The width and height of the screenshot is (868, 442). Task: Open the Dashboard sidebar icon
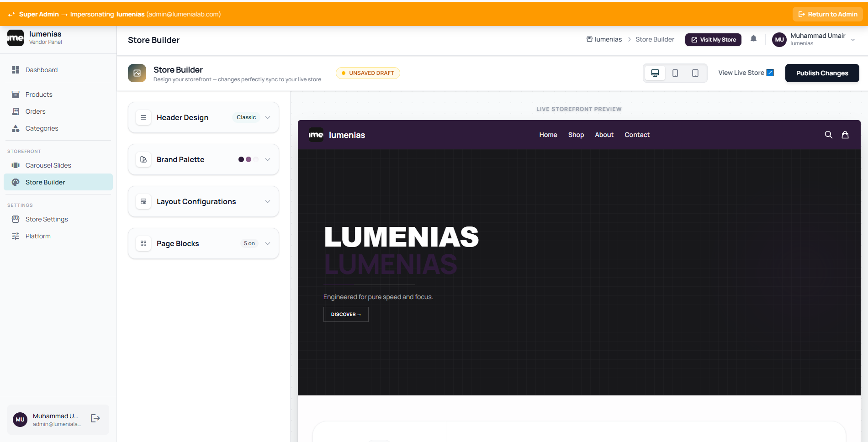[x=16, y=70]
